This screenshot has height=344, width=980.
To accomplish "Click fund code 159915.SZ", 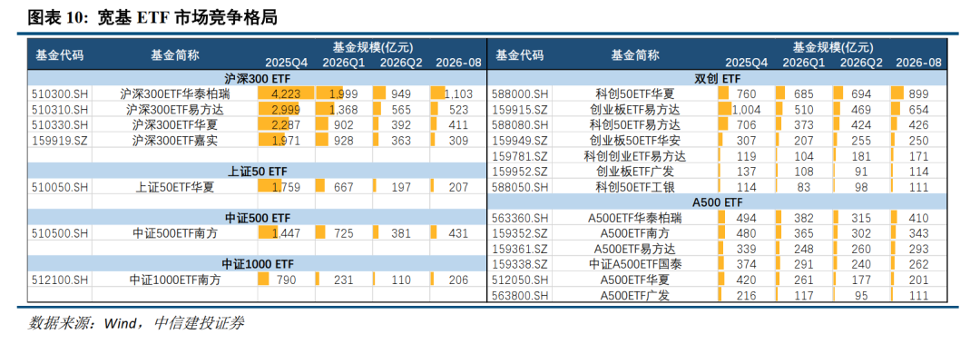I will [x=520, y=109].
